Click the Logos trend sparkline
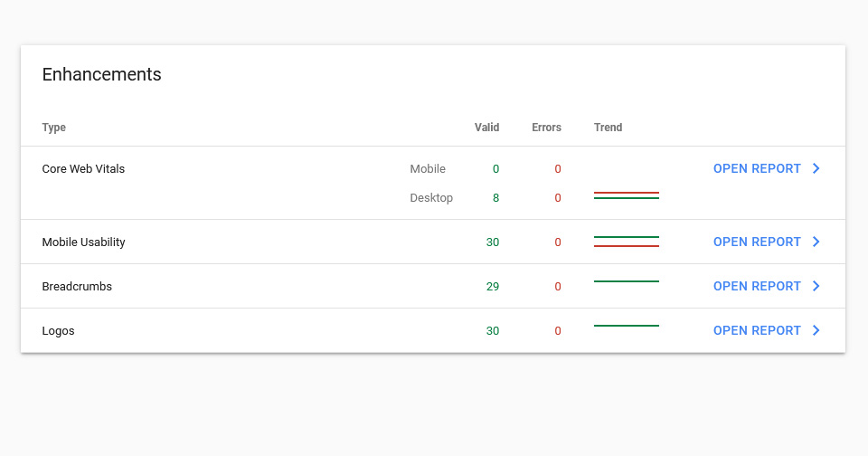The image size is (868, 456). click(626, 326)
